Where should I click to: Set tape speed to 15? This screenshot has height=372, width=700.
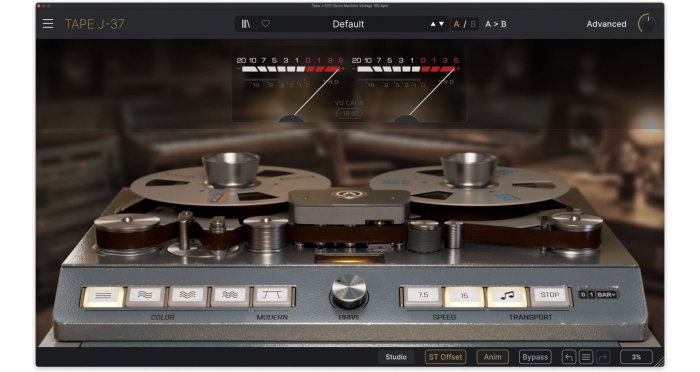point(464,297)
